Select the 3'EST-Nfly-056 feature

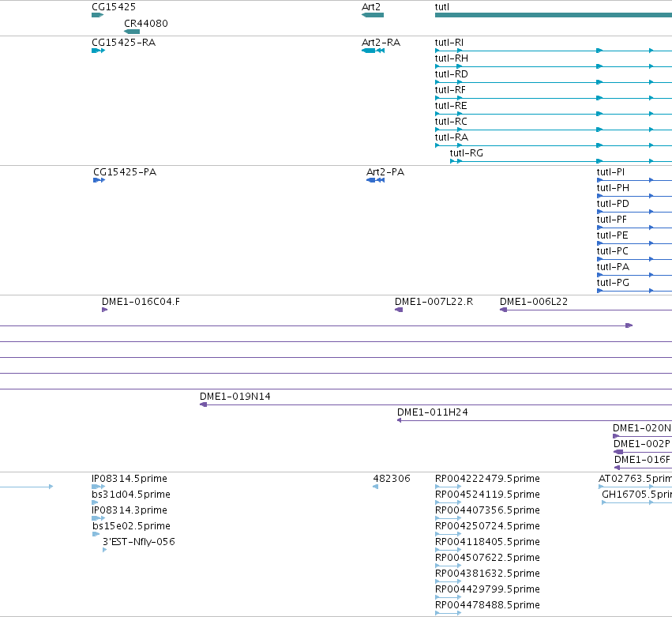pyautogui.click(x=104, y=550)
